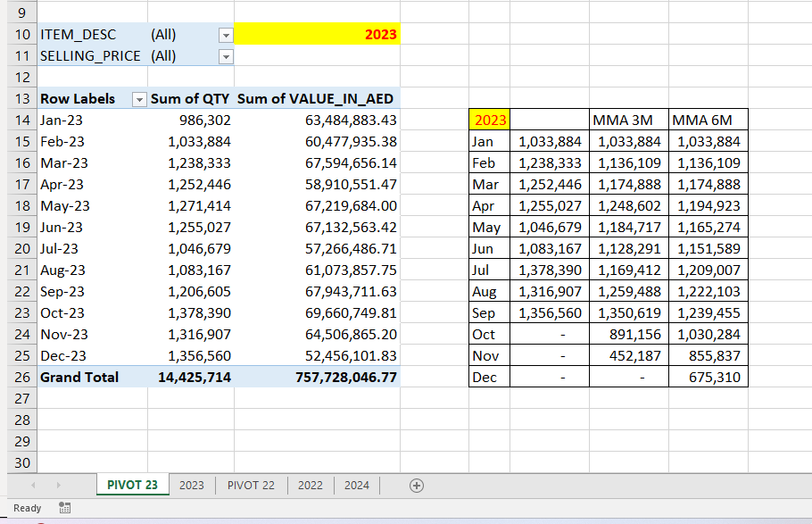Click the Ready status indicator
This screenshot has height=524, width=812.
(x=26, y=507)
